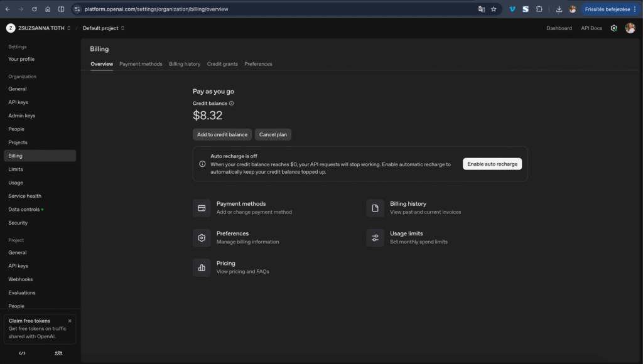Screen dimensions: 643x364
Task: Click Add to credit balance
Action: [222, 134]
